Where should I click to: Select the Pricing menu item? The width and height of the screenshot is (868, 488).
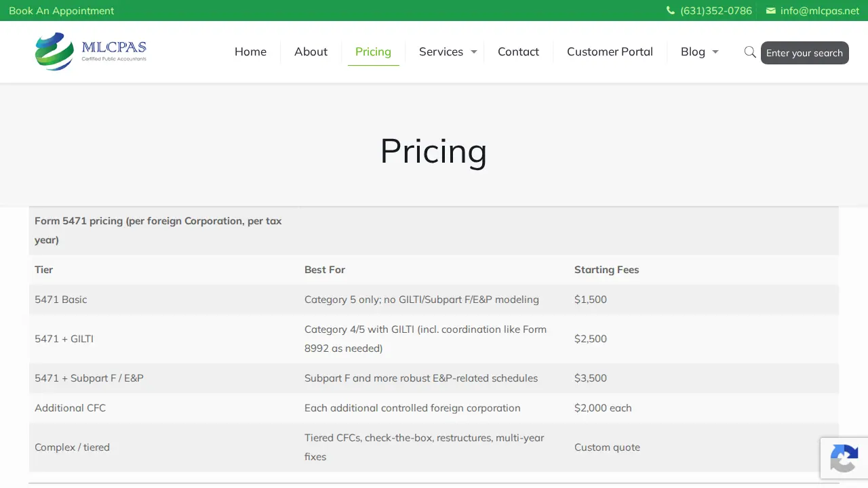tap(373, 52)
